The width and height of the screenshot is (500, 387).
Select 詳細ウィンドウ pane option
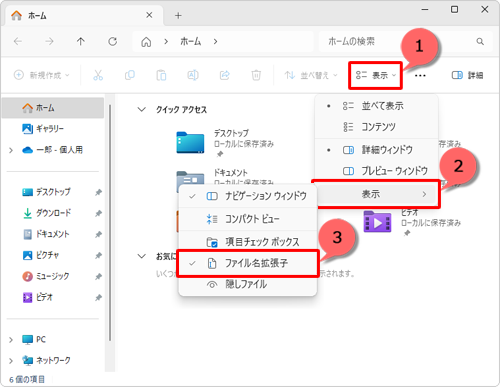377,150
